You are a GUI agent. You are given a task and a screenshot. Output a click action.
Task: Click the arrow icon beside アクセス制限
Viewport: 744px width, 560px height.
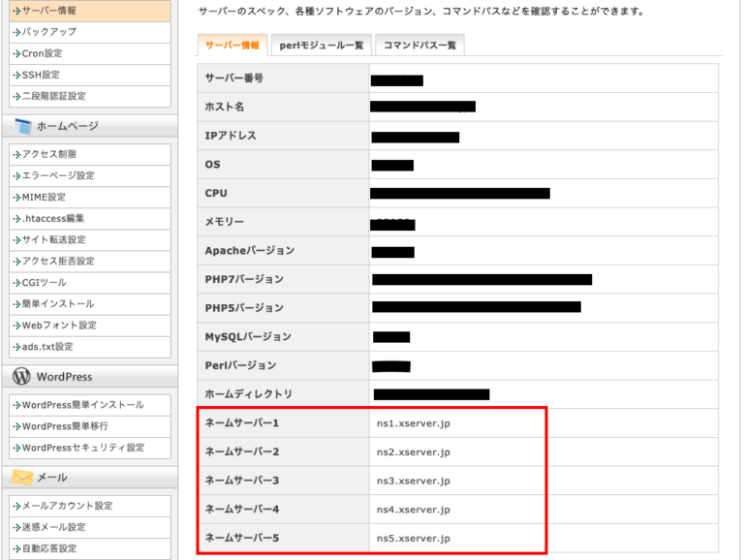coord(16,154)
